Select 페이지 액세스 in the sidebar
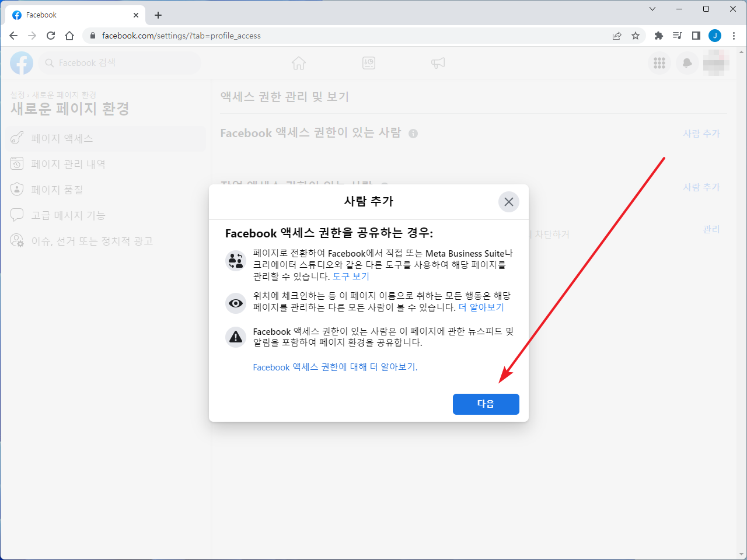The height and width of the screenshot is (560, 747). (x=106, y=138)
